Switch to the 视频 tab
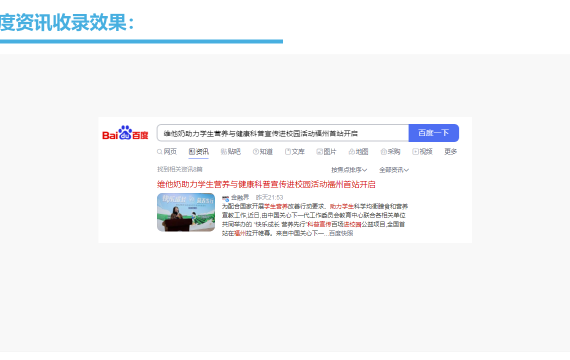This screenshot has width=570, height=360. pos(422,152)
